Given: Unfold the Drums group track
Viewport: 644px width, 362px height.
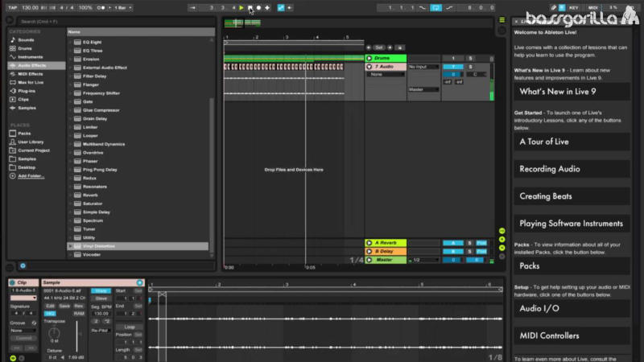Looking at the screenshot, I should coord(369,58).
